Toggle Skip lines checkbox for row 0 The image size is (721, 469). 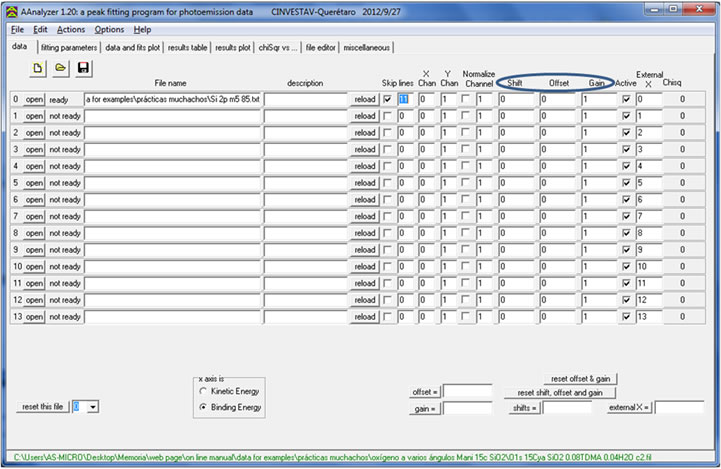point(388,100)
